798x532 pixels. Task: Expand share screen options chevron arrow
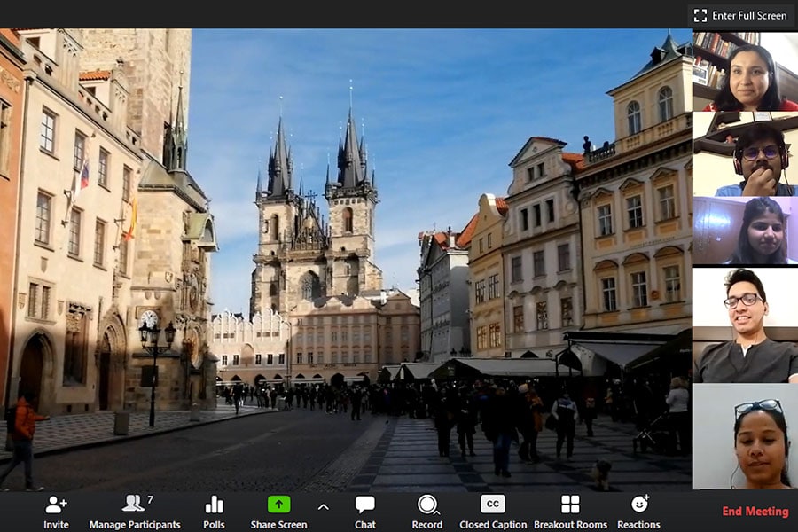pos(323,506)
